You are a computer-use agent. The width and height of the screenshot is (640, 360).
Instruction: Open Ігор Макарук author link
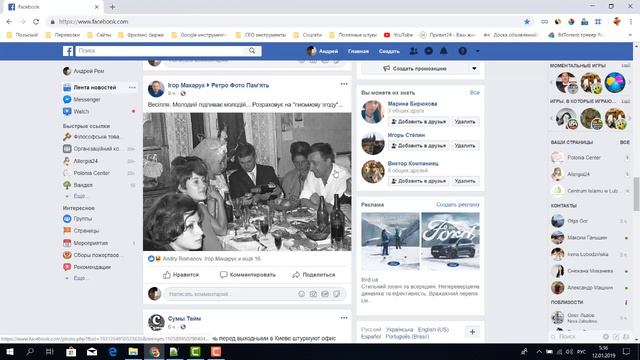tap(186, 85)
